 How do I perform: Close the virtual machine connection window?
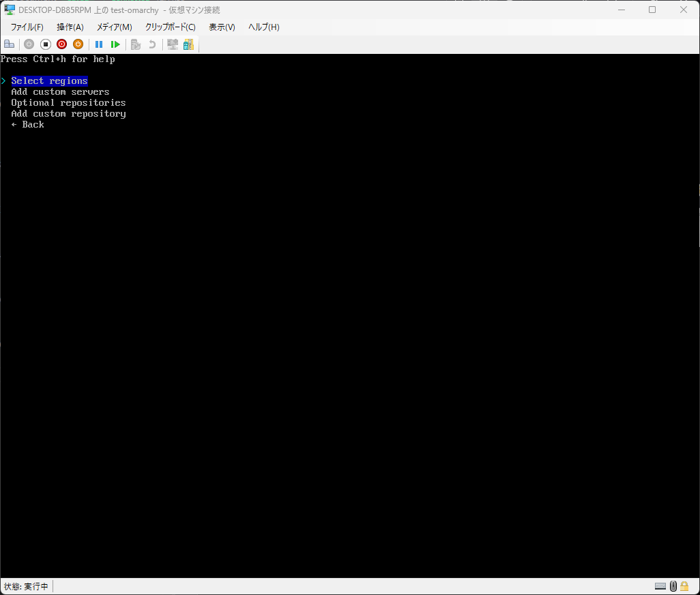(684, 10)
